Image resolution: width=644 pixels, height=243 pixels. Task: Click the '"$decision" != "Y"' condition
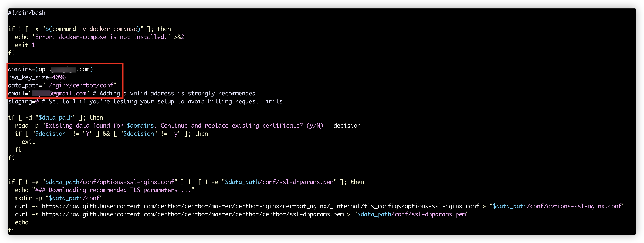[x=62, y=134]
